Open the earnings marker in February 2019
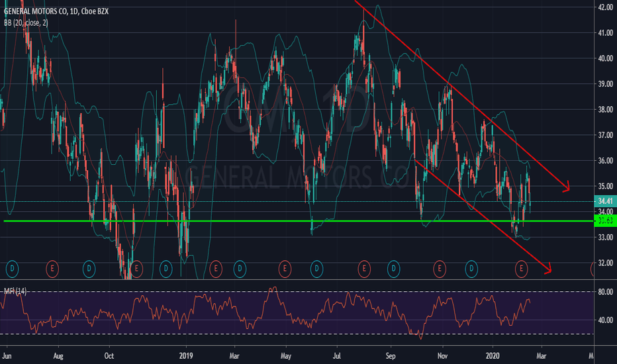617x364 pixels. point(216,269)
